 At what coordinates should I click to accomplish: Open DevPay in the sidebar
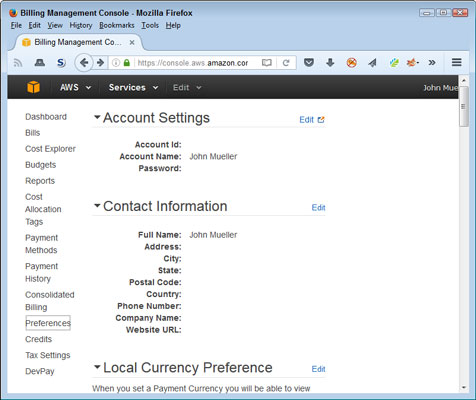click(x=40, y=371)
